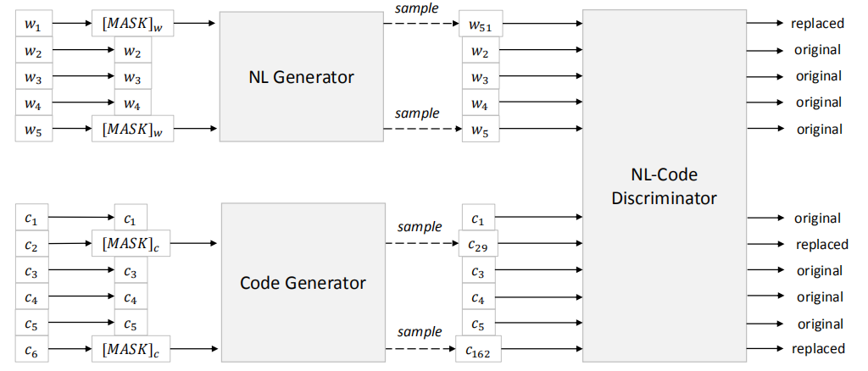Viewport: 868px width, 371px height.
Task: Click the "replaced" label beside w51
Action: pyautogui.click(x=816, y=23)
